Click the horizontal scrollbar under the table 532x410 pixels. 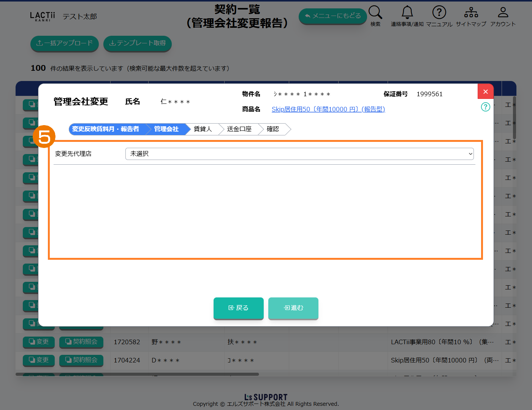[x=137, y=374]
